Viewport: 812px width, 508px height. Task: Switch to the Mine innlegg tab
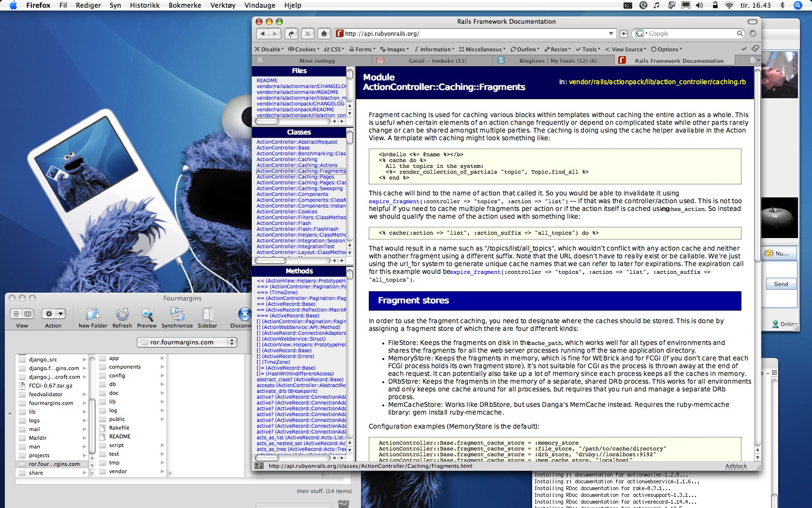click(313, 60)
